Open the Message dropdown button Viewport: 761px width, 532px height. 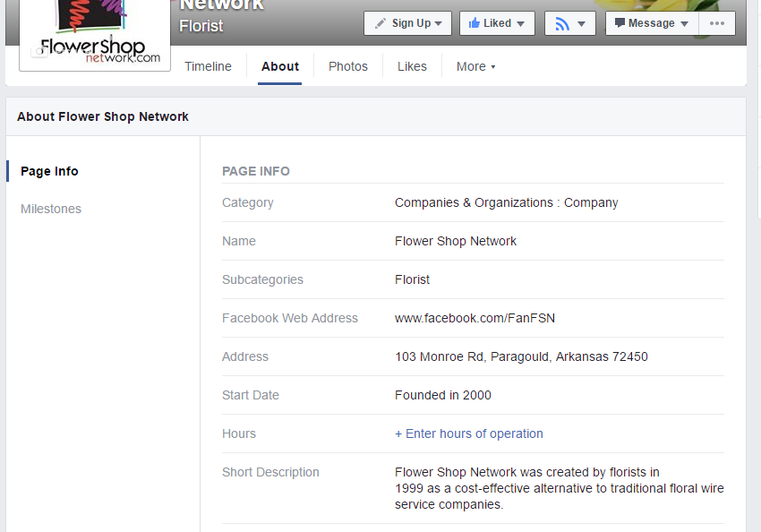click(x=652, y=23)
